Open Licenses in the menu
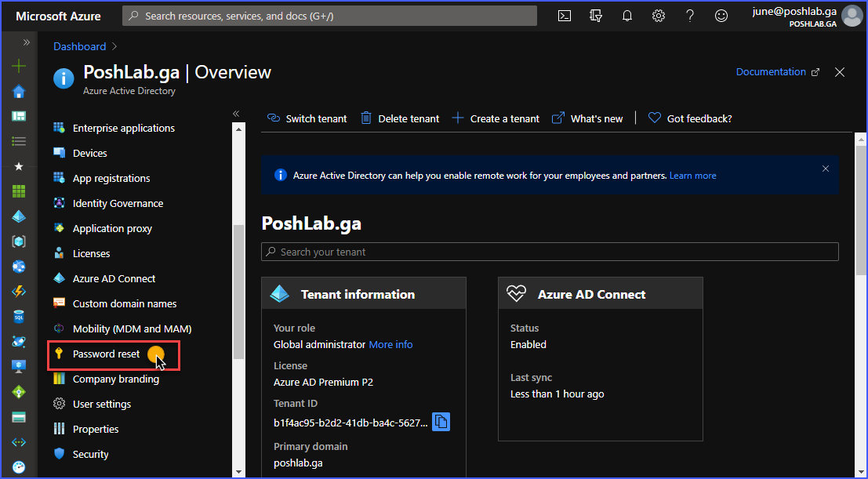This screenshot has height=479, width=868. [91, 254]
